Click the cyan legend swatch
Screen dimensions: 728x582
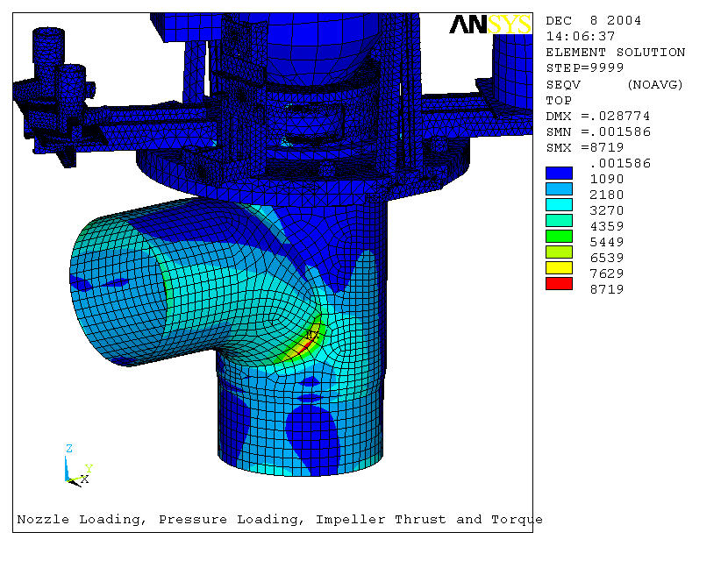pyautogui.click(x=559, y=204)
